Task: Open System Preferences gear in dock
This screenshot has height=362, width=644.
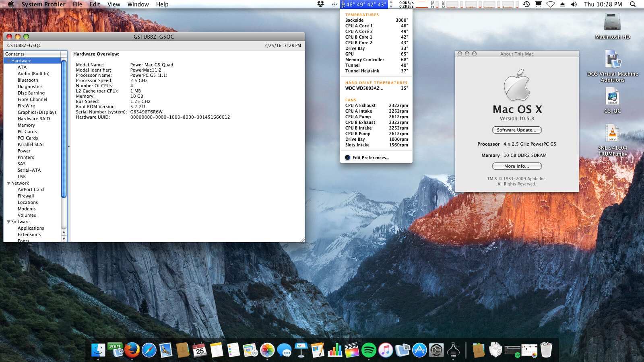Action: coord(436,350)
